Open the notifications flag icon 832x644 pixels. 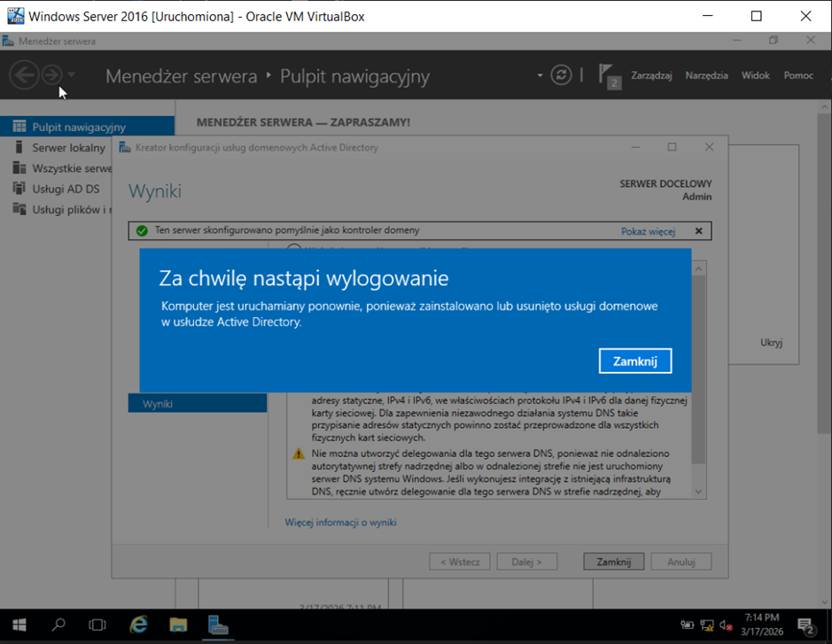point(608,75)
